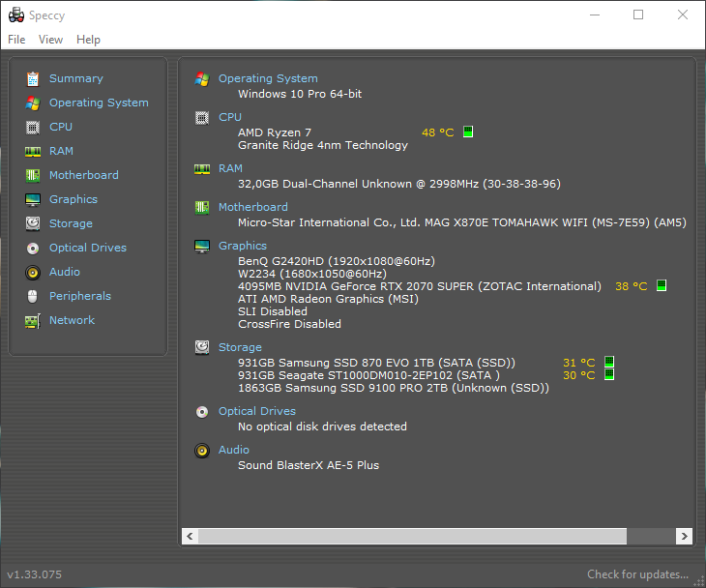Click the Graphics monitor icon in sidebar

pyautogui.click(x=33, y=200)
